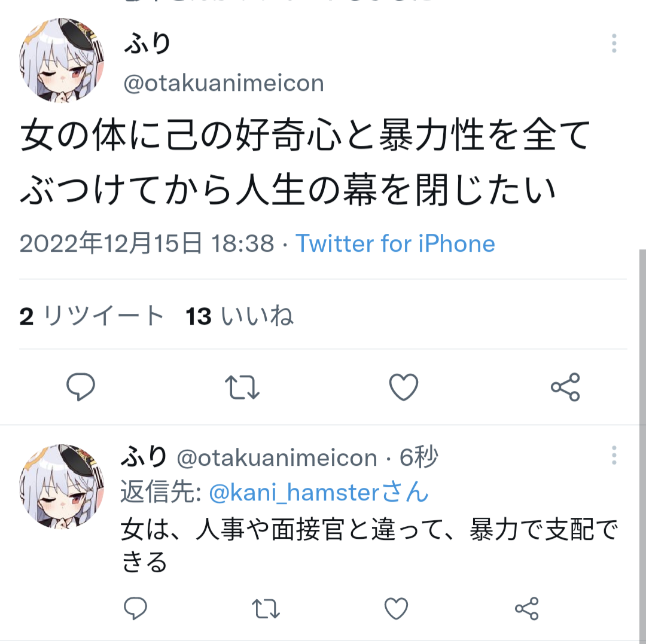Open more options on reply tweet

[614, 456]
